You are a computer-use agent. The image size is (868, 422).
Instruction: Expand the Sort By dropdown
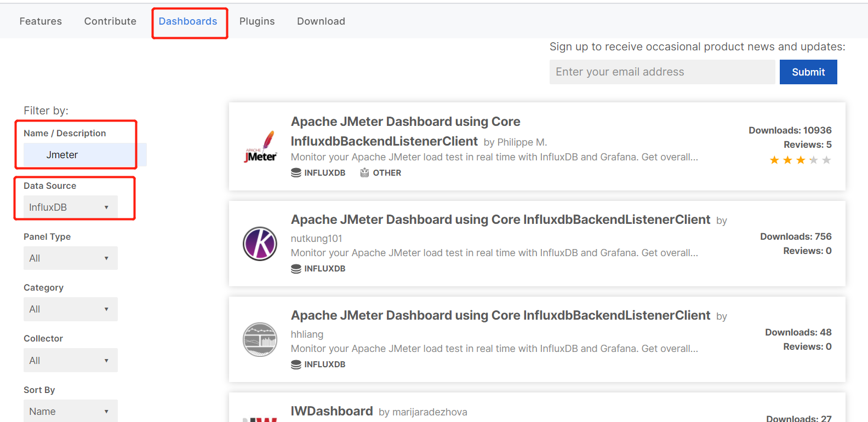pyautogui.click(x=71, y=411)
